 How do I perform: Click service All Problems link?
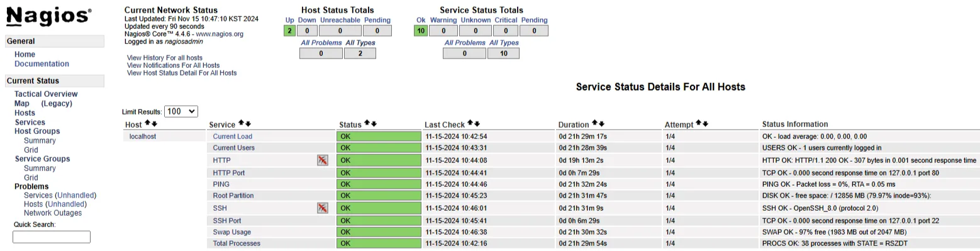pyautogui.click(x=465, y=43)
